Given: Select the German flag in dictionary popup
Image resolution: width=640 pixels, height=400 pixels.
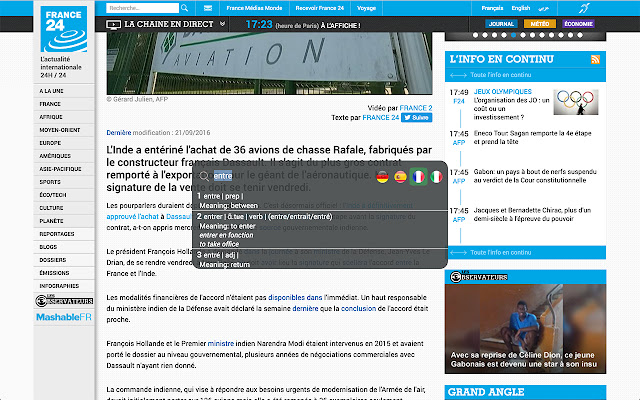Looking at the screenshot, I should [x=382, y=177].
